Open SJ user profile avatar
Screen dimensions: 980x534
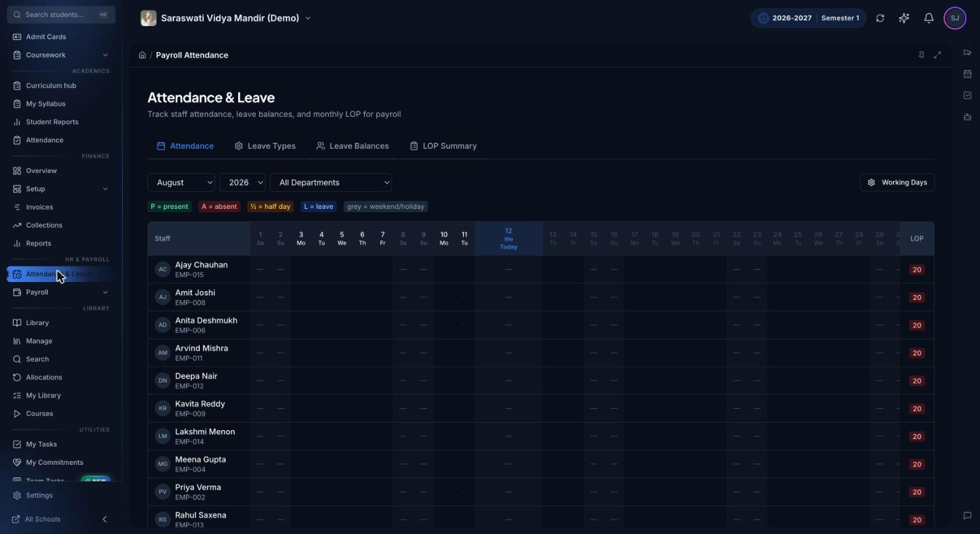[955, 18]
